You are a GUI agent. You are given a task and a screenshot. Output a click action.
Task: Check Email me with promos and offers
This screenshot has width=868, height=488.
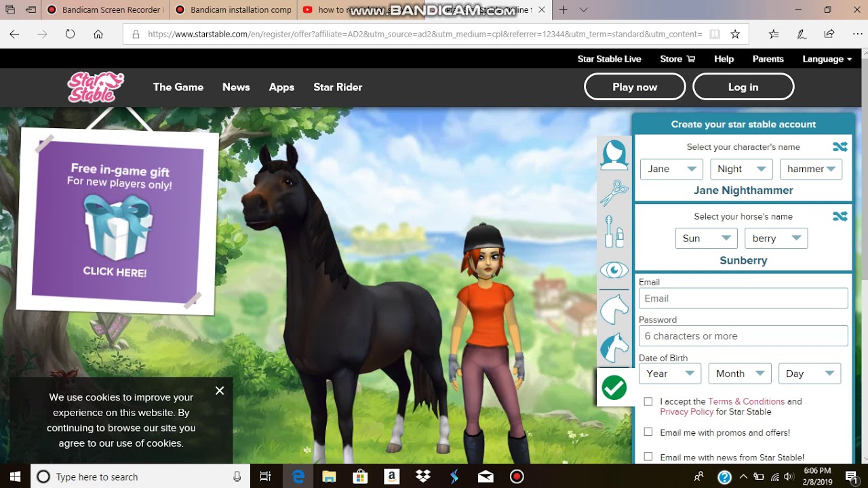pyautogui.click(x=648, y=432)
